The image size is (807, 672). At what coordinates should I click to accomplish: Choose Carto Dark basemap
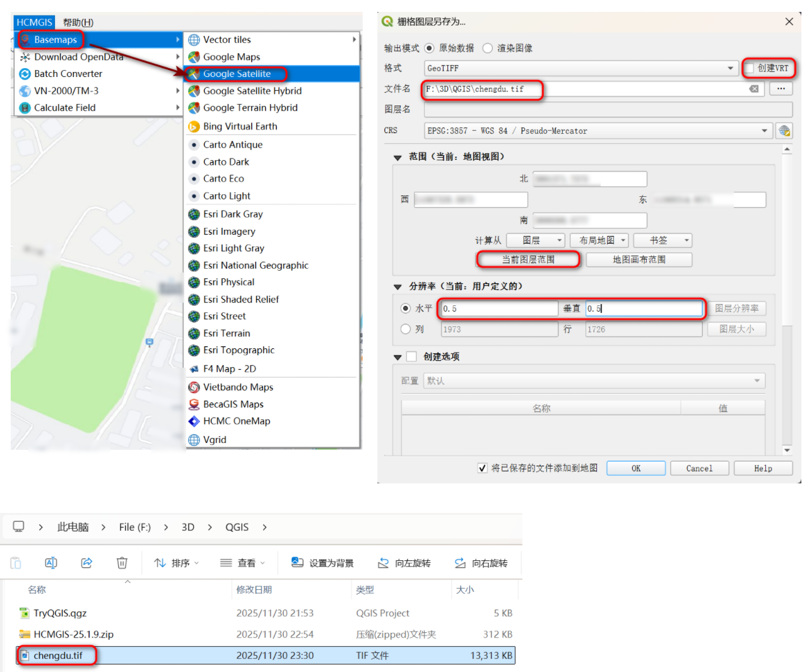273,162
